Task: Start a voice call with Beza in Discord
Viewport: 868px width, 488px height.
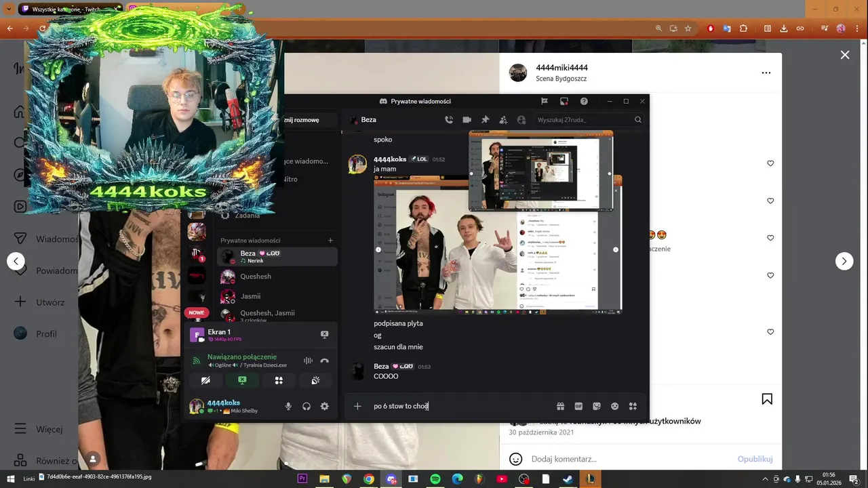Action: point(449,119)
